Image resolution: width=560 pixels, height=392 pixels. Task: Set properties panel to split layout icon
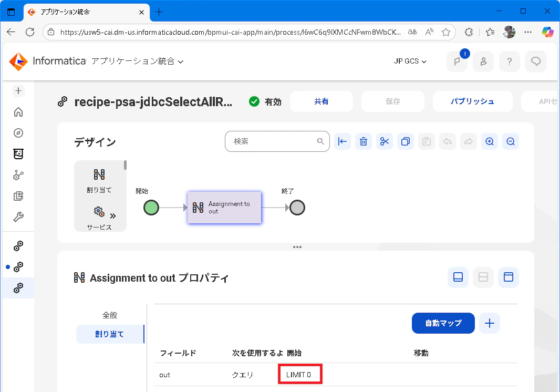(x=483, y=277)
